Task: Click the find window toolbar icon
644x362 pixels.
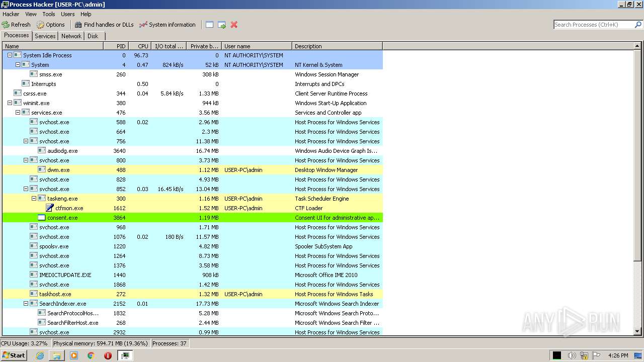Action: tap(210, 25)
